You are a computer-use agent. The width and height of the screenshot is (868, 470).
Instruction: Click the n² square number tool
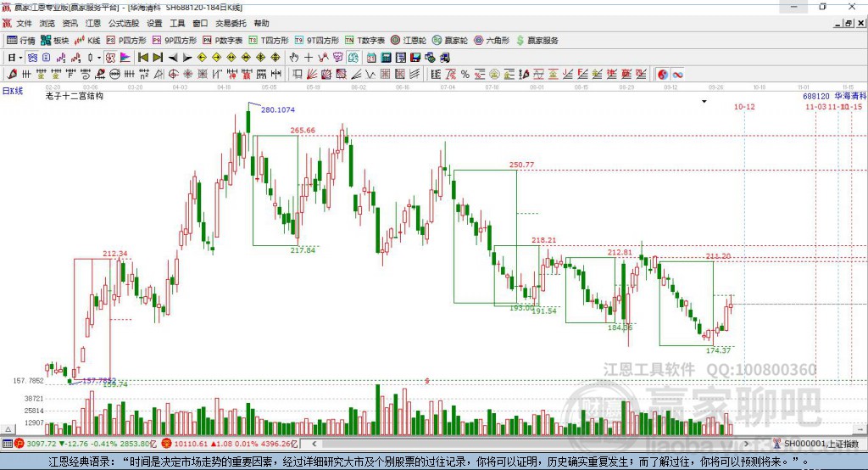coord(144,74)
